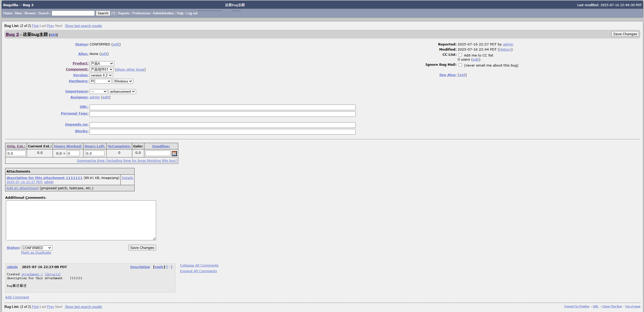Expand the Component selection dropdown

[101, 69]
